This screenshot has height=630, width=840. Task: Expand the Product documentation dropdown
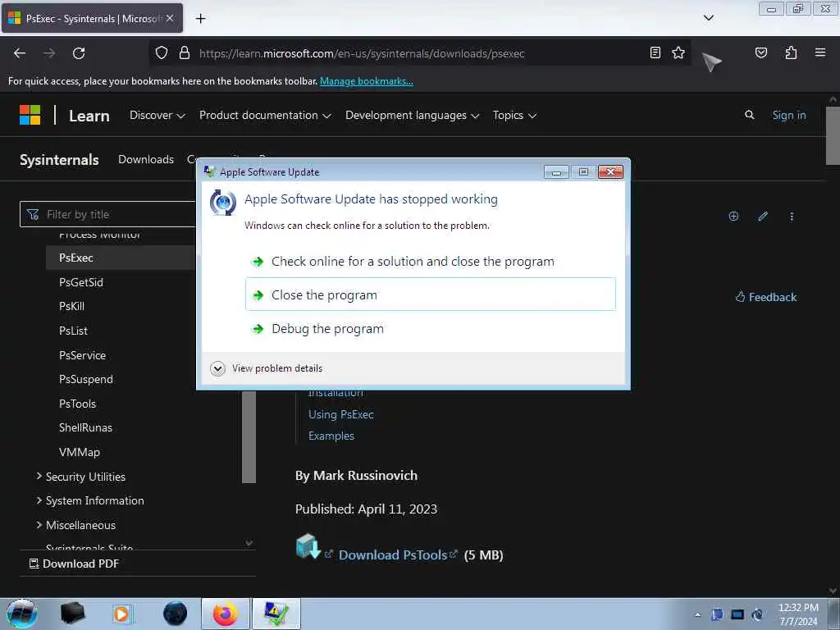click(x=265, y=115)
